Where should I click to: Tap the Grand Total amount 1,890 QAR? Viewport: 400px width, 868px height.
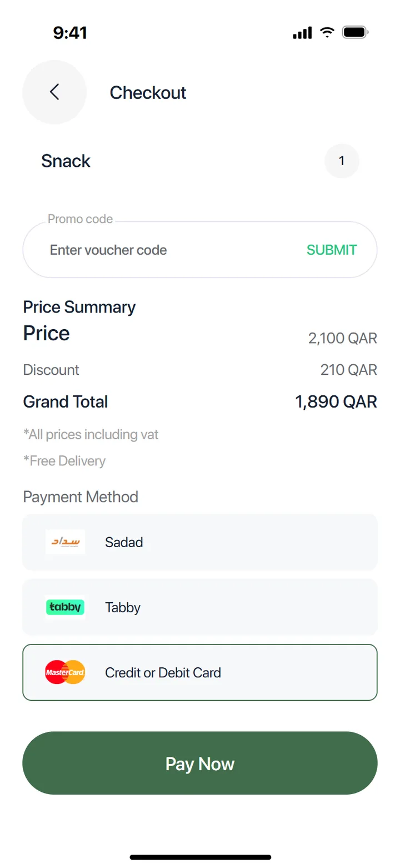tap(336, 402)
